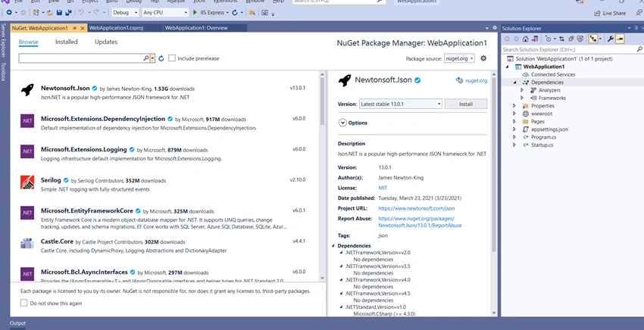Screen dimensions: 644x330
Task: Open the Output panel tab
Action: point(17,323)
